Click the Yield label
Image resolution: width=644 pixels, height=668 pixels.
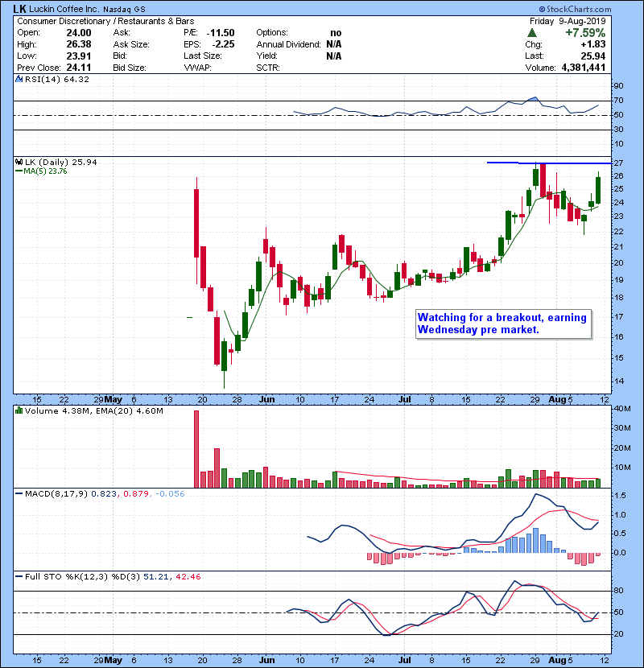pyautogui.click(x=266, y=56)
